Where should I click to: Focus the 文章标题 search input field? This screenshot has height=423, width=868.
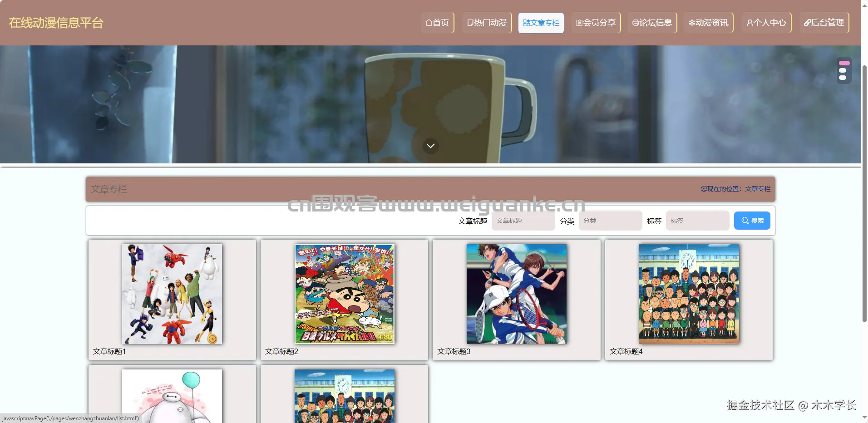point(523,221)
